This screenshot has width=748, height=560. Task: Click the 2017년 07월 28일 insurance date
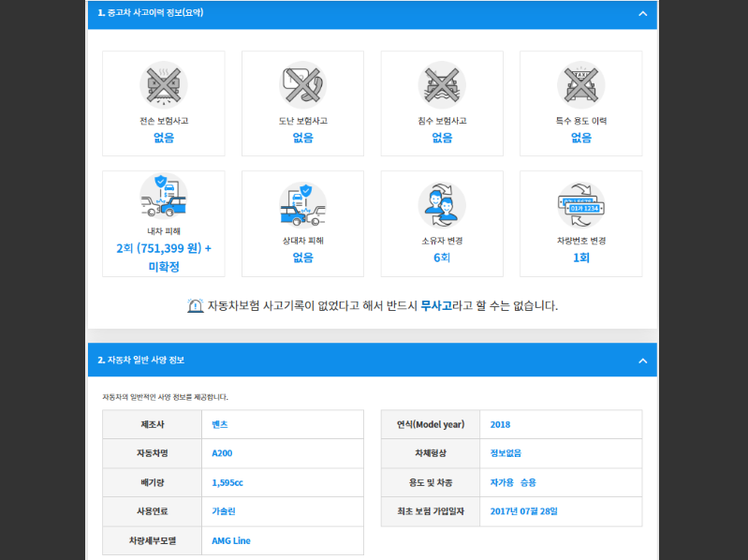click(523, 511)
